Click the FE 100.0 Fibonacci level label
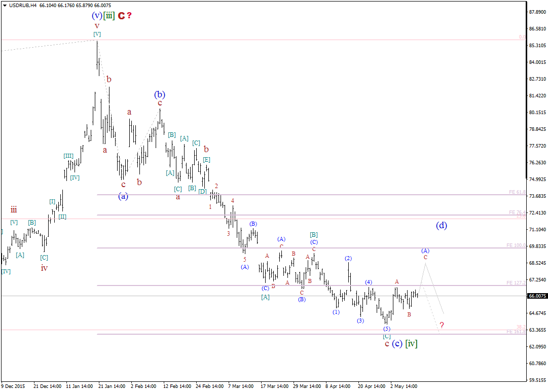This screenshot has height=392, width=548. 516,245
